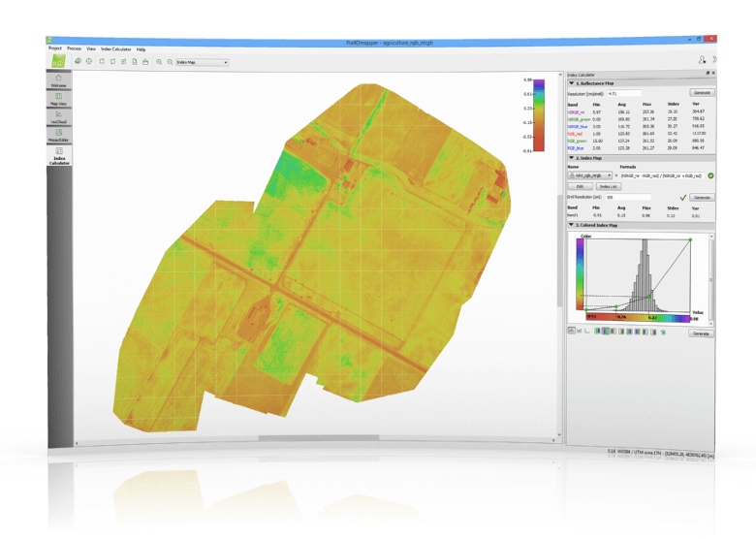
Task: Click the fourth green toolbar icon
Action: (x=112, y=62)
